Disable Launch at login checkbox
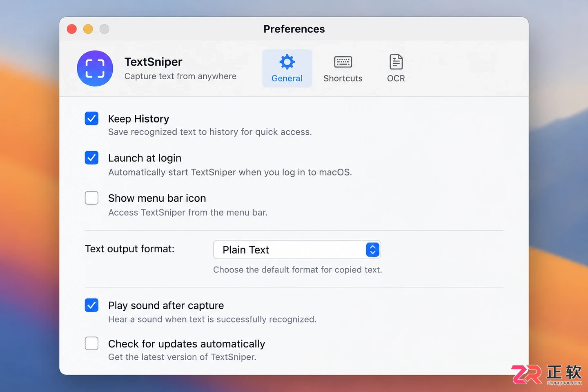This screenshot has width=588, height=392. pos(91,158)
